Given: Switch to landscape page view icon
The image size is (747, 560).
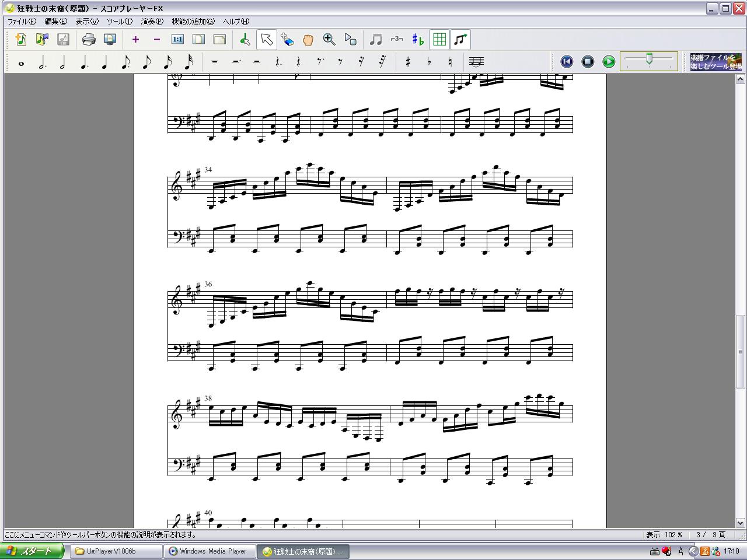Looking at the screenshot, I should click(x=219, y=40).
